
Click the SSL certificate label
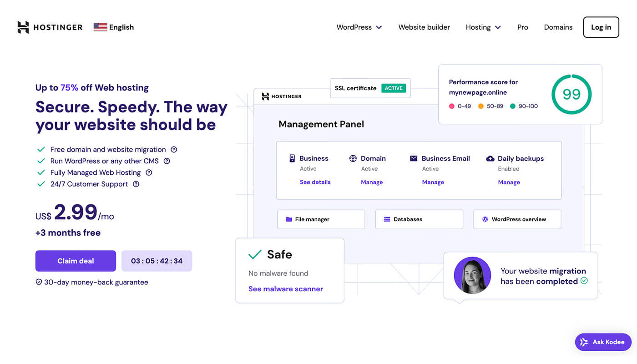[355, 88]
